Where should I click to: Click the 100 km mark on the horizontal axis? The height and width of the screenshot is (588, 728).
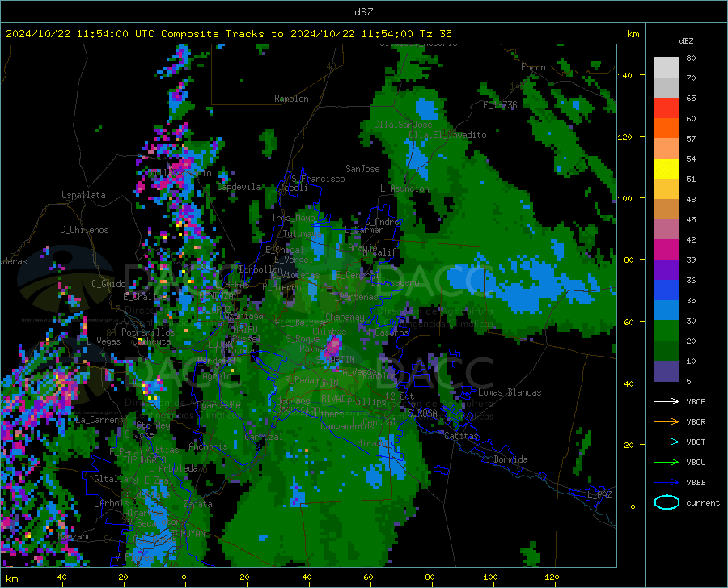pyautogui.click(x=490, y=577)
